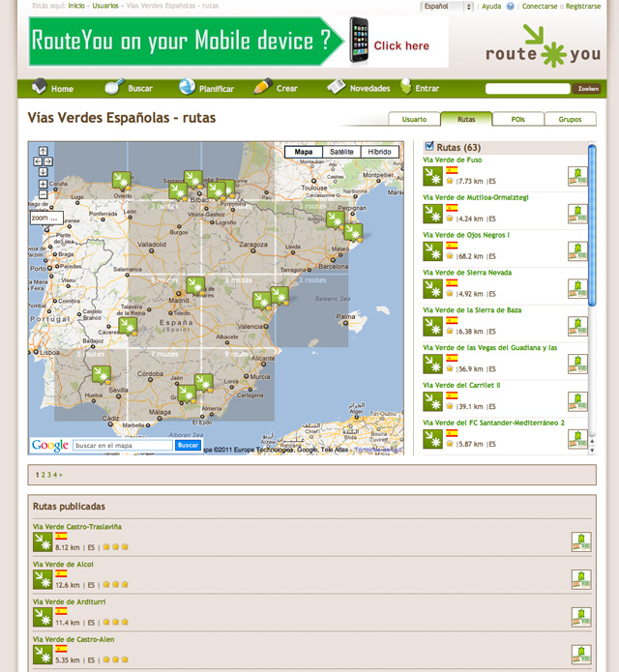Toggle the Rutas (63) checkbox
The image size is (619, 672).
coord(429,146)
